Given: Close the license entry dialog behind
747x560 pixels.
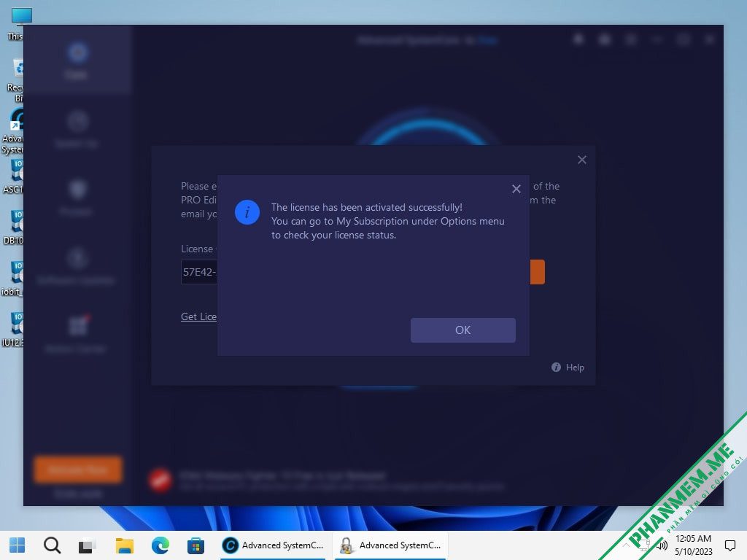Looking at the screenshot, I should point(581,160).
